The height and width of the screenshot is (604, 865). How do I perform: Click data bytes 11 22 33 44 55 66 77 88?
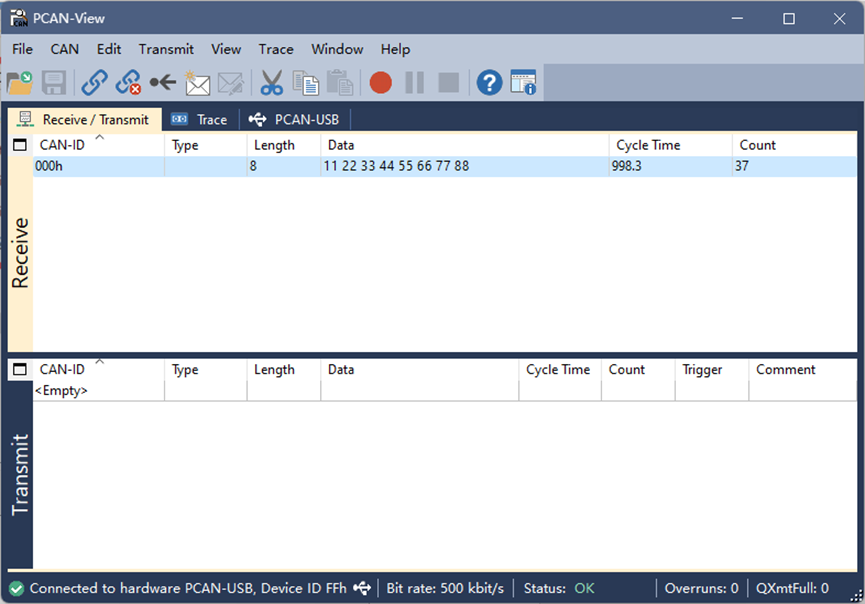(x=396, y=166)
